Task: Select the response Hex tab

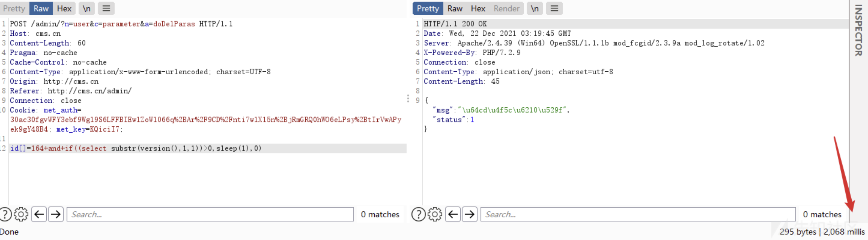Action: (x=478, y=8)
